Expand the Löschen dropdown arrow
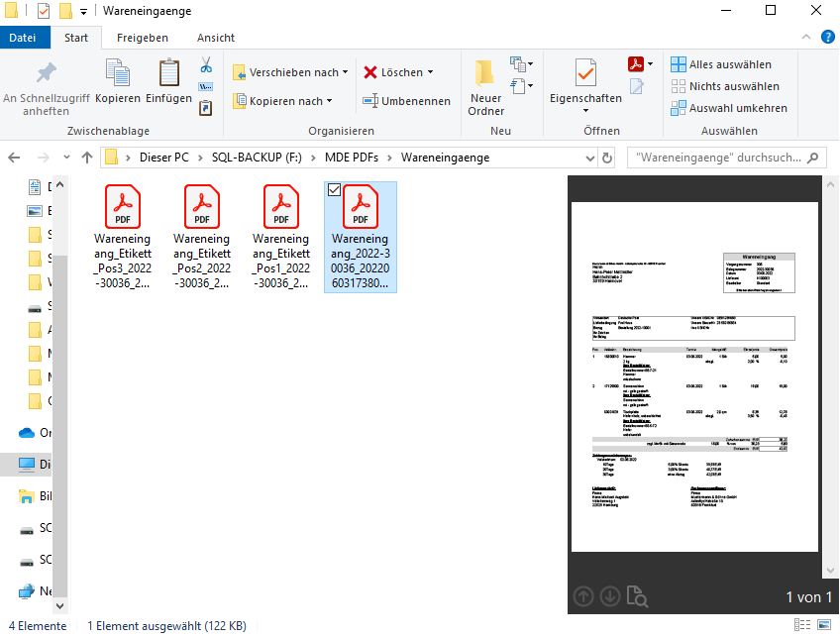The image size is (840, 638). tap(431, 72)
